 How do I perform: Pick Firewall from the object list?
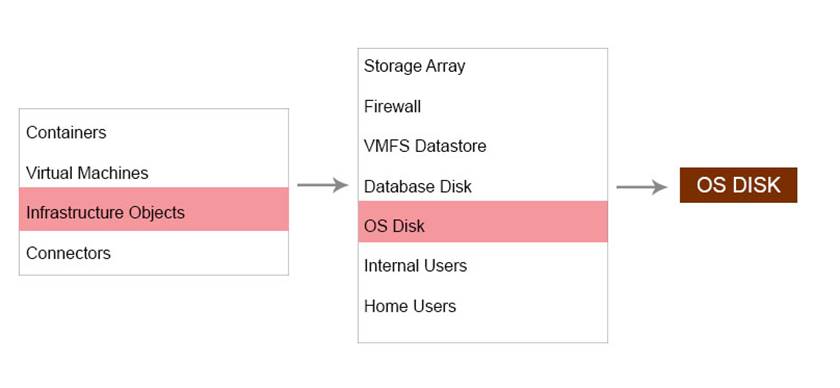(483, 106)
